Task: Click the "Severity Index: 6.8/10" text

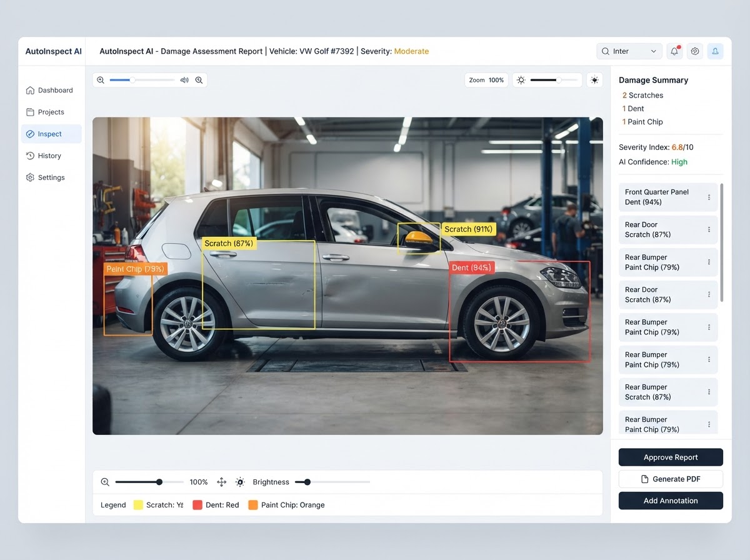Action: [x=656, y=147]
